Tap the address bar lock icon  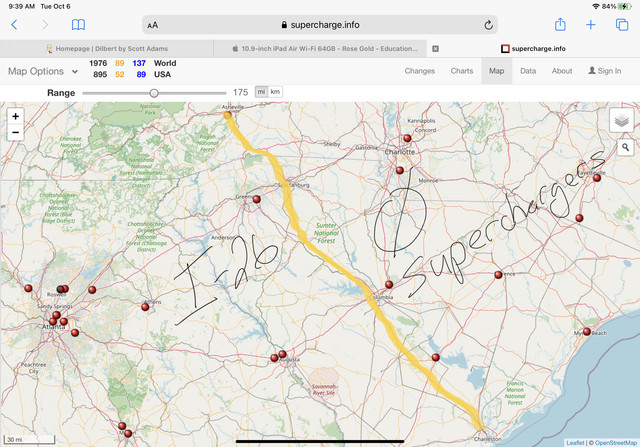[284, 25]
